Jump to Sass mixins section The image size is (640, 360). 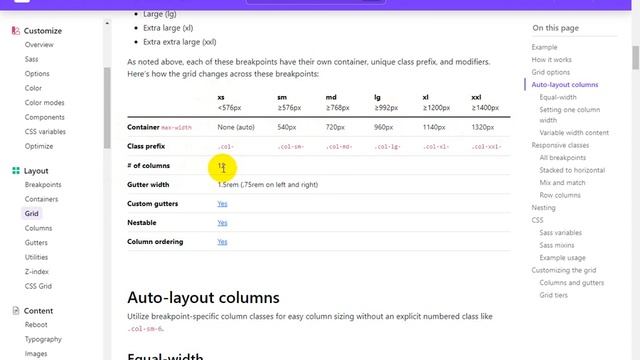coord(557,245)
